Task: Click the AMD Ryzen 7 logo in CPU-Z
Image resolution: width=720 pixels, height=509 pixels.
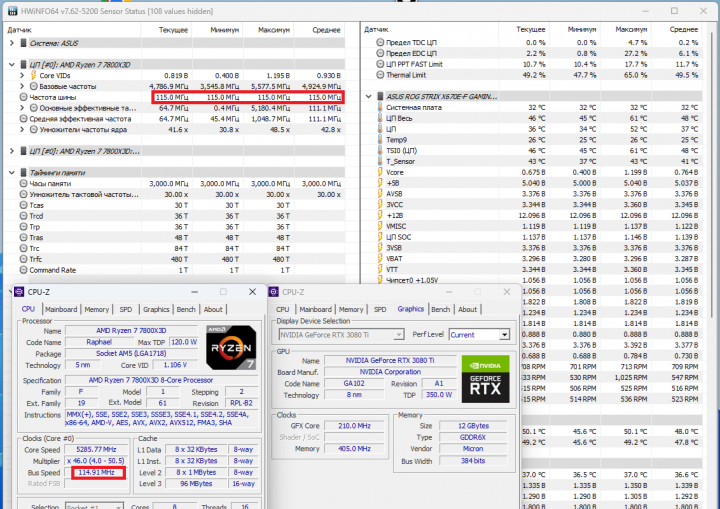Action: click(231, 348)
